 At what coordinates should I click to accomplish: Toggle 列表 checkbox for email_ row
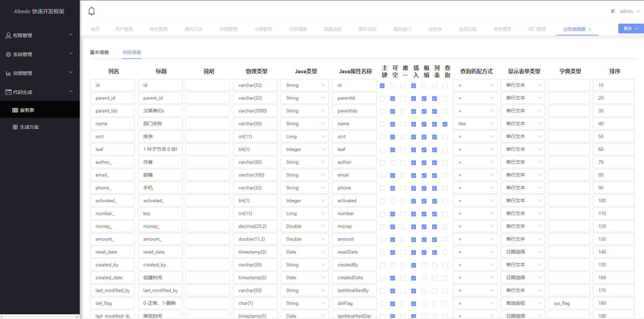pos(435,176)
